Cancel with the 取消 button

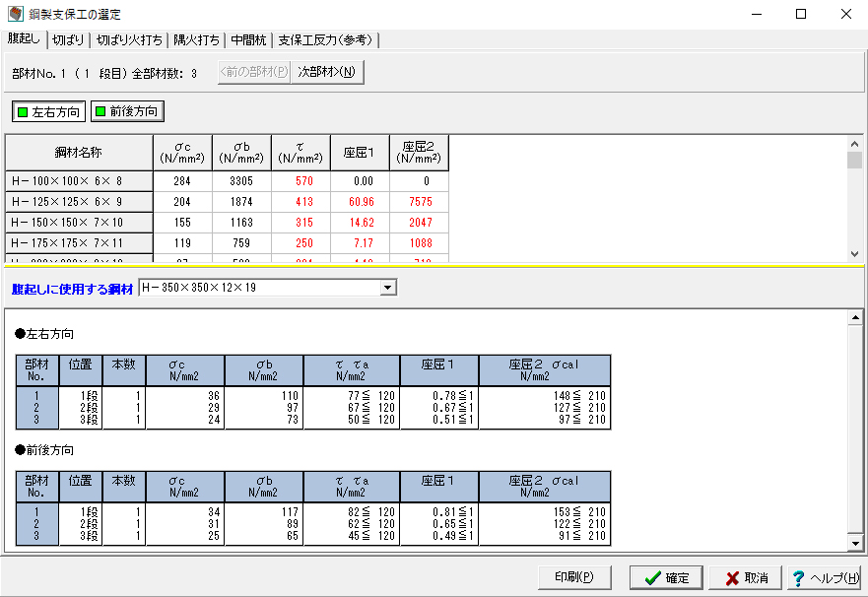click(x=746, y=578)
